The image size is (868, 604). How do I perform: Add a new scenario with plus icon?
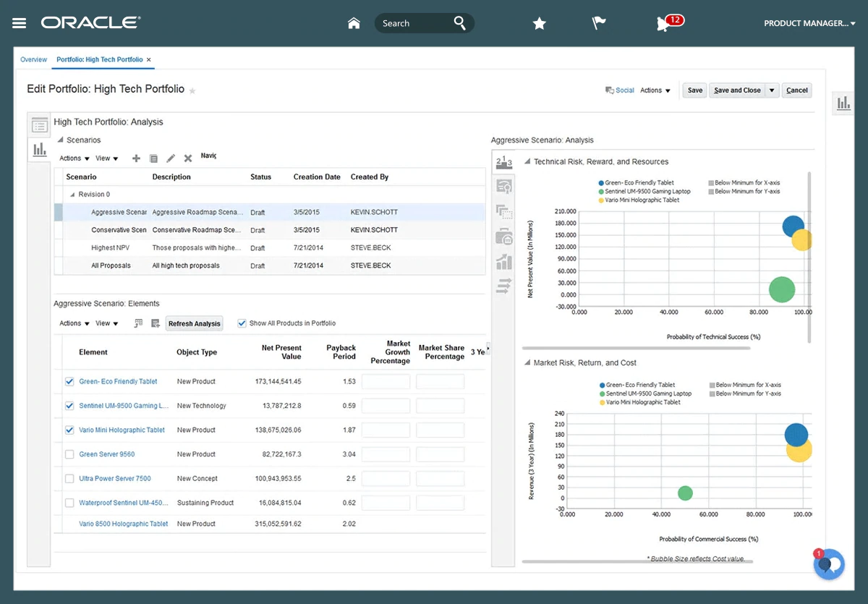tap(136, 158)
